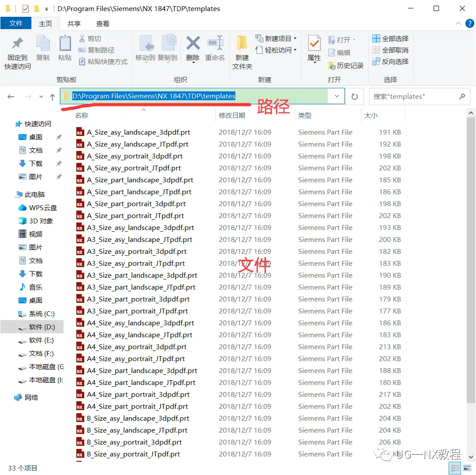
Task: Open WPS云盘 in the sidebar
Action: tap(38, 208)
